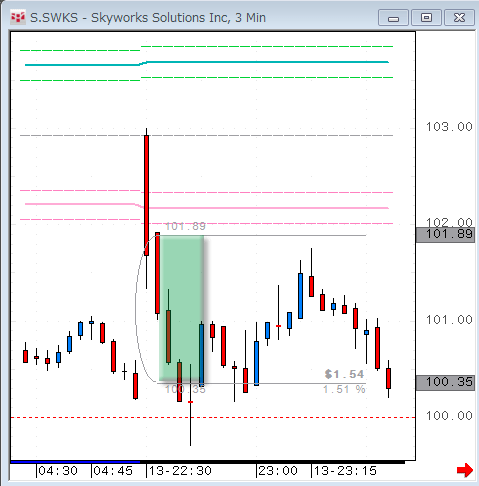The width and height of the screenshot is (479, 486).
Task: Click the 101.89 price marker on price axis
Action: point(446,234)
